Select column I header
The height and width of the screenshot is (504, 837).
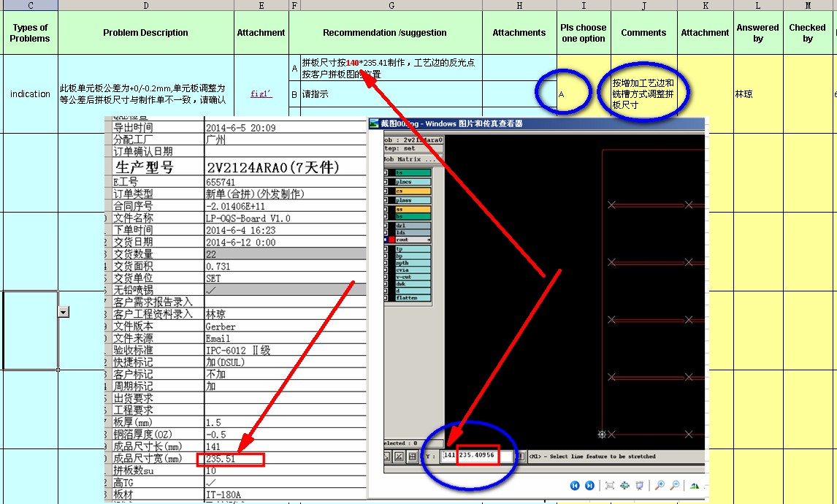coord(584,5)
